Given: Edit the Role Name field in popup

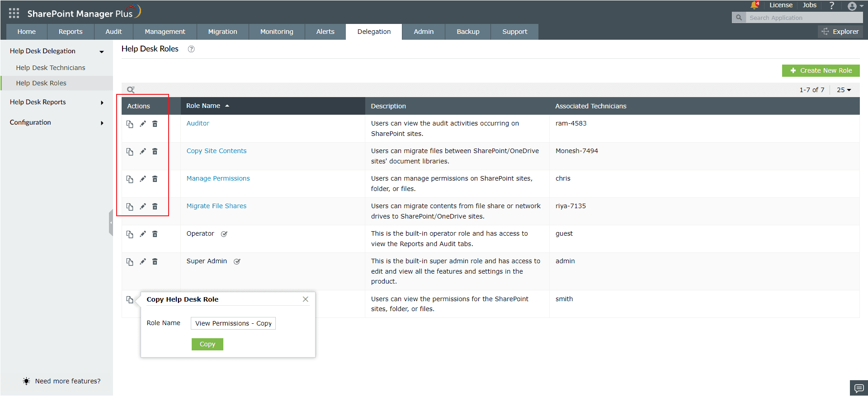Looking at the screenshot, I should coord(233,323).
